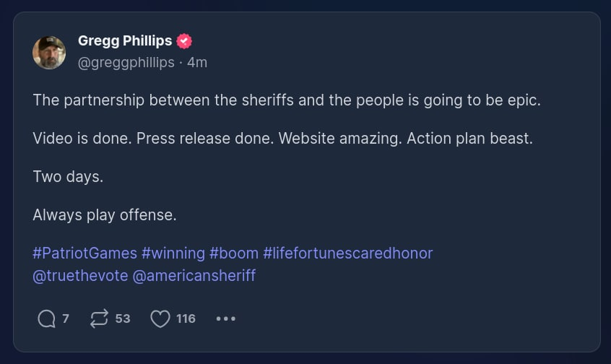Click the repost count 53

click(x=123, y=318)
